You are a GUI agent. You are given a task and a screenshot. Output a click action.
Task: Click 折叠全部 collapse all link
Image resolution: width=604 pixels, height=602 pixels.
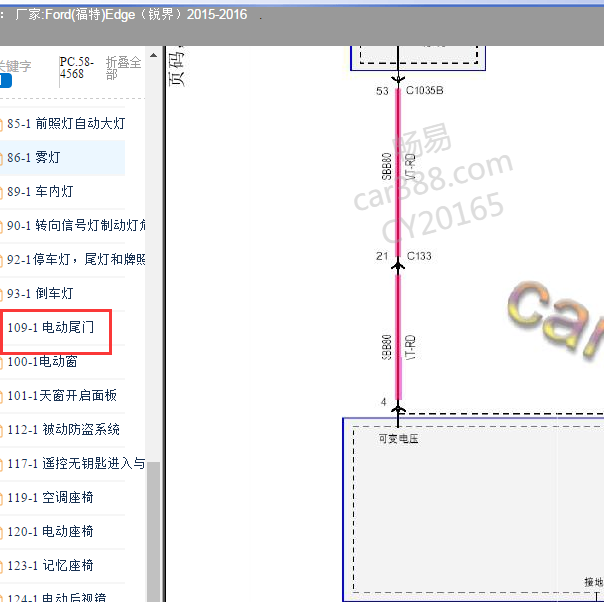(x=123, y=68)
